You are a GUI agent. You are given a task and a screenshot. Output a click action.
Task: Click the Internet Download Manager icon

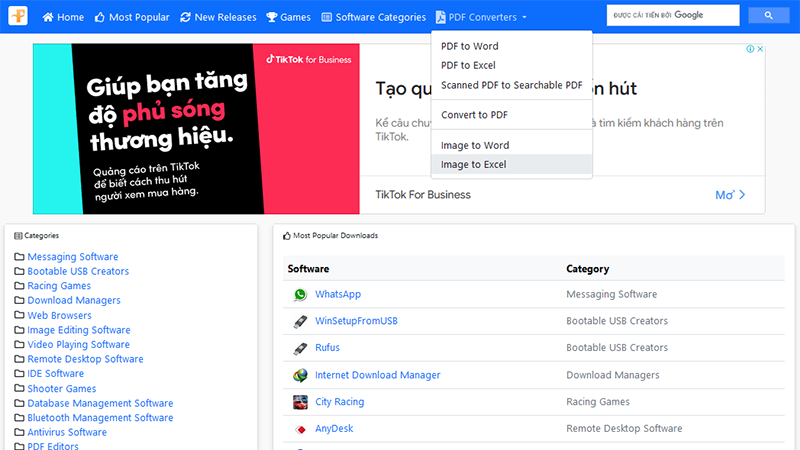coord(300,376)
